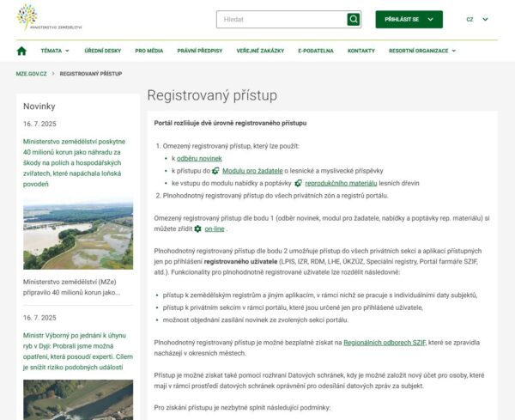Open the odběru novinek link
The height and width of the screenshot is (420, 515).
pos(199,158)
